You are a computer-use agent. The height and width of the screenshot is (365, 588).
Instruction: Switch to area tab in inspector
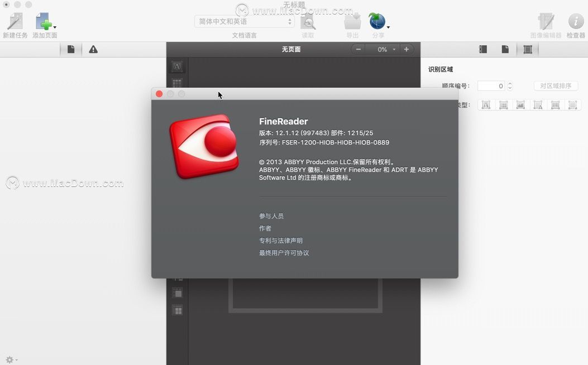point(528,49)
